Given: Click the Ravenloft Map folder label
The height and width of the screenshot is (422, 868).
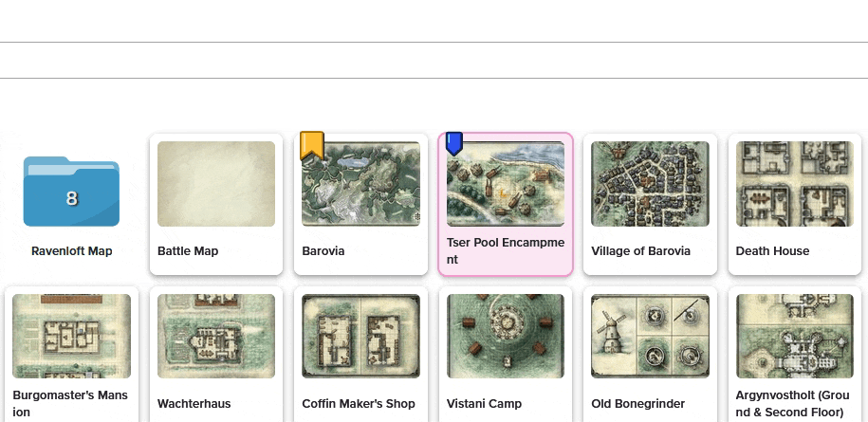Looking at the screenshot, I should [72, 251].
